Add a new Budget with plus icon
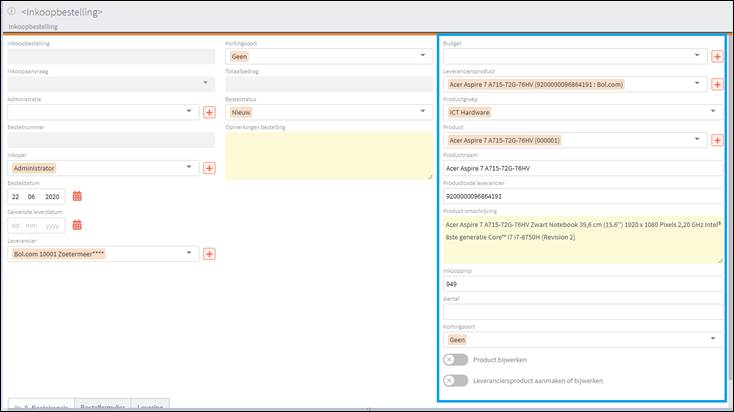This screenshot has height=412, width=734. 717,56
